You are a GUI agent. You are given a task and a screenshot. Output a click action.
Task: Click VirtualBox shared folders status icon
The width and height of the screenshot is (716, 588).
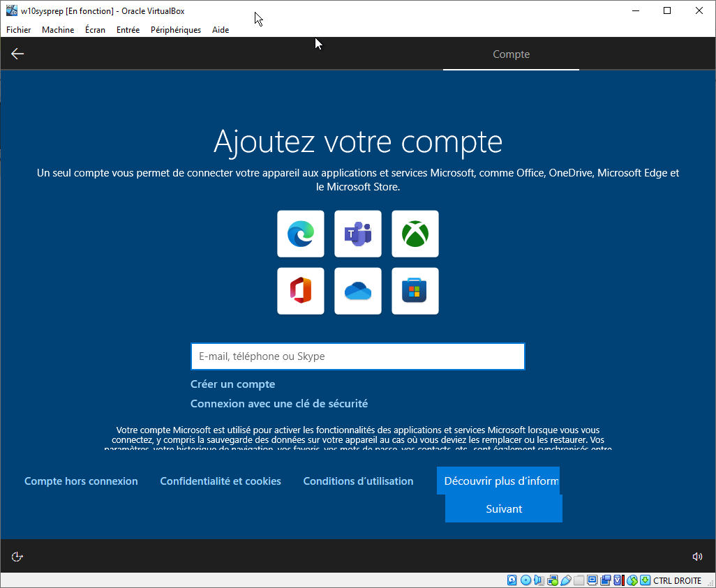(579, 580)
